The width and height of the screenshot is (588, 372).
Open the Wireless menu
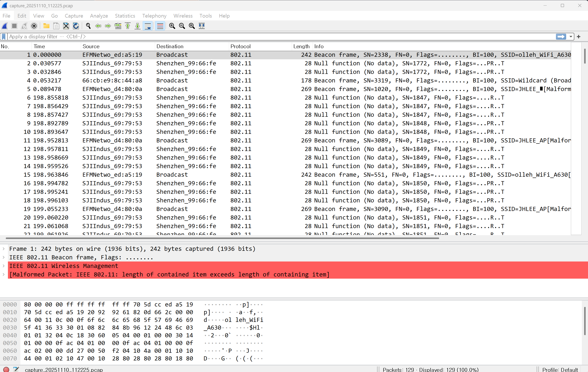[x=183, y=16]
